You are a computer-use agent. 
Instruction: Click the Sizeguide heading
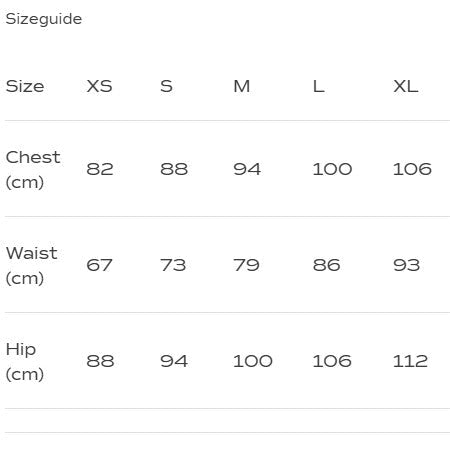[44, 19]
